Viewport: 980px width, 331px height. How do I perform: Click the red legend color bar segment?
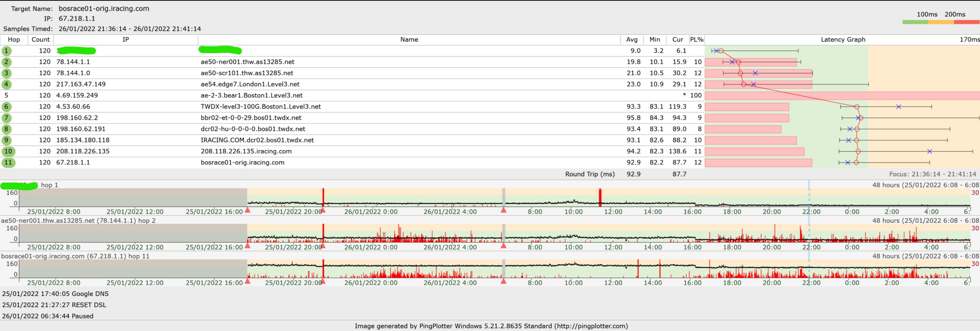point(967,22)
